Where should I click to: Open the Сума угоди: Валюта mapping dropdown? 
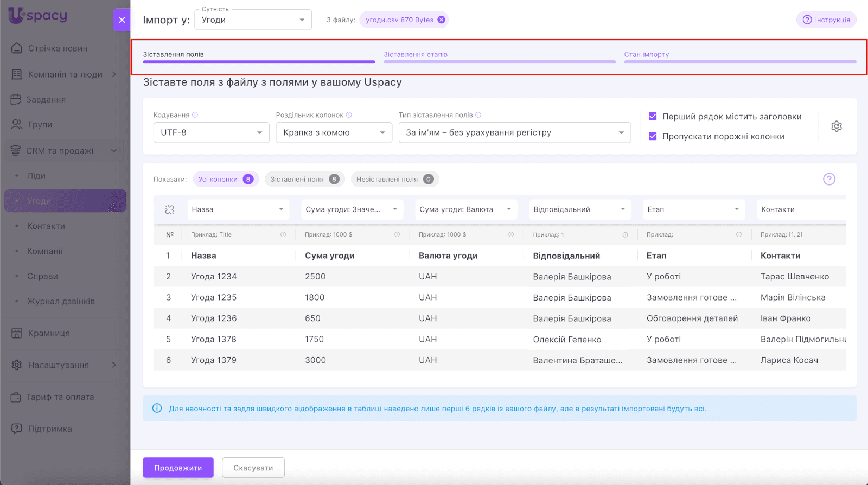pos(466,209)
